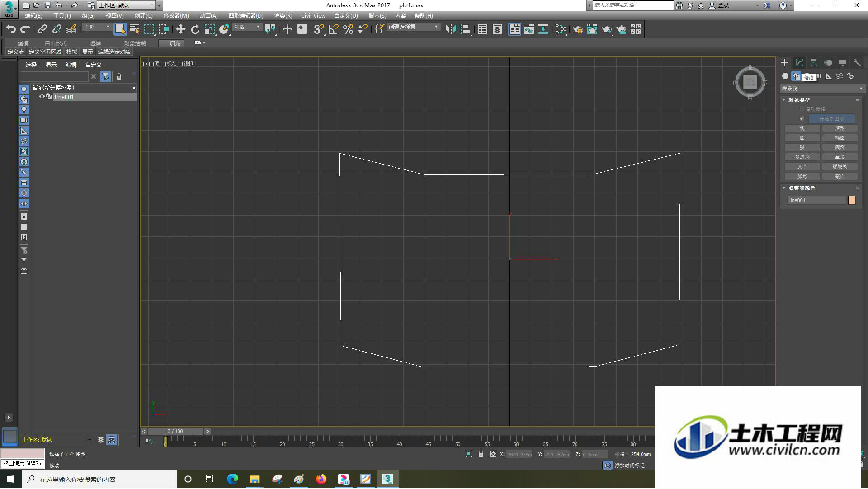Screen dimensions: 868x489
Task: Click the Render Production teapot icon
Action: coord(607,29)
